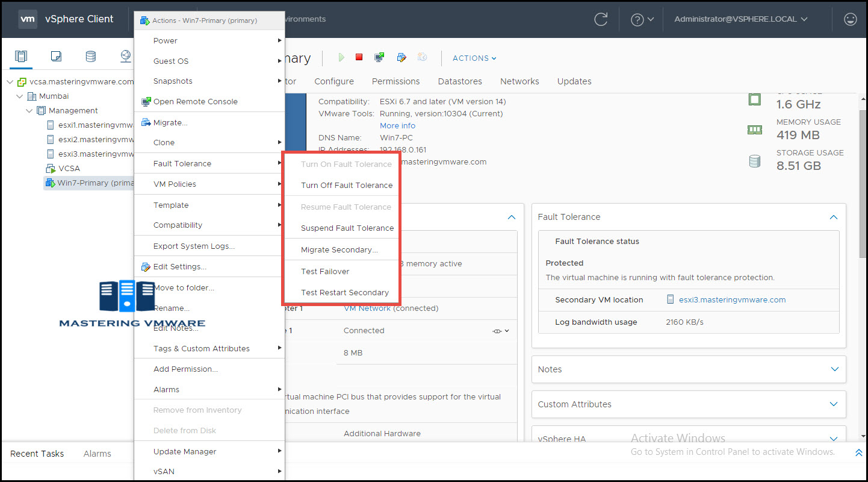Switch to VMs and Templates view icon
The width and height of the screenshot is (868, 482).
click(x=56, y=57)
